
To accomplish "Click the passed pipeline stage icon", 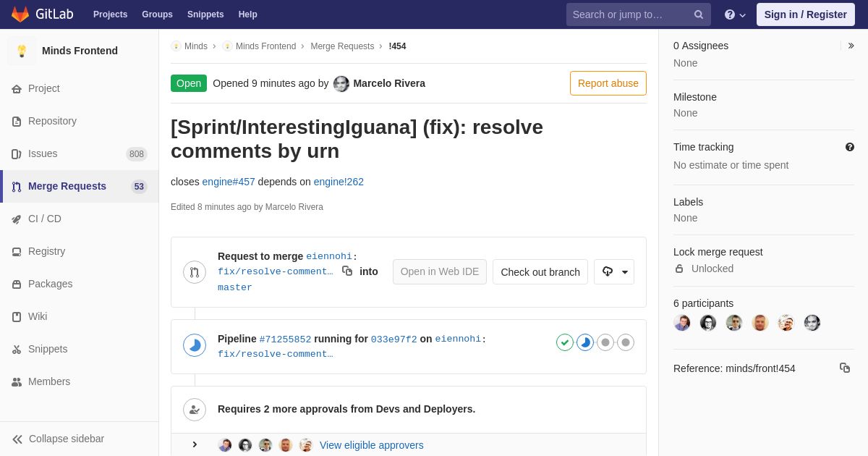I will [565, 342].
